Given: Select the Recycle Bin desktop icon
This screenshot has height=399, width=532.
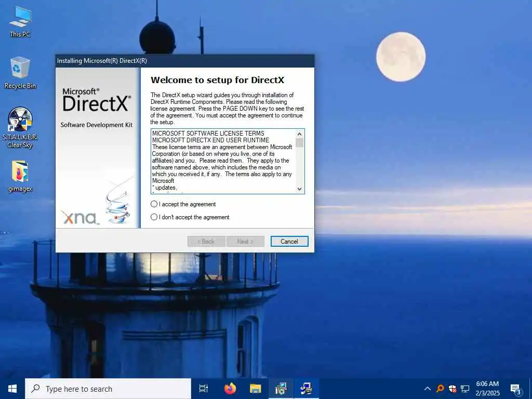Looking at the screenshot, I should tap(20, 73).
